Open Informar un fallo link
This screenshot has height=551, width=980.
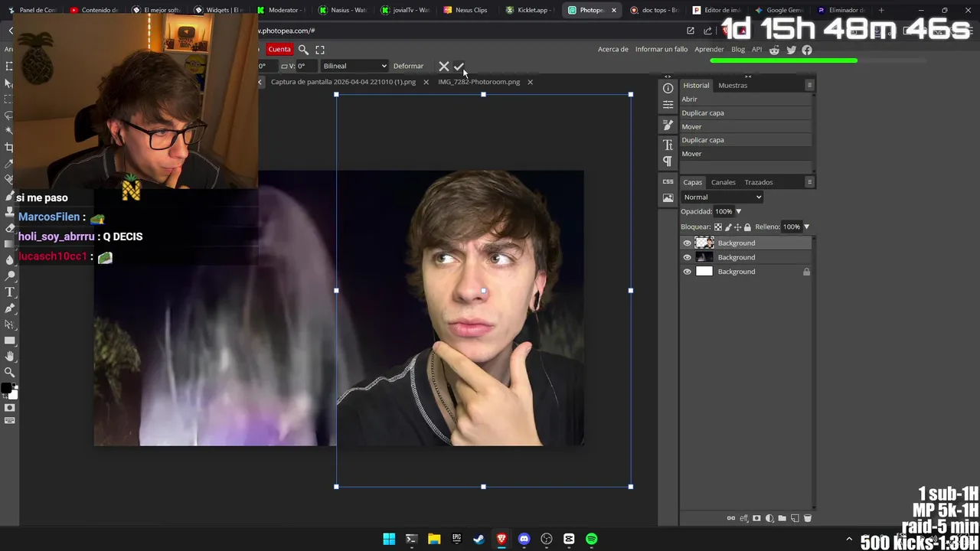click(661, 50)
